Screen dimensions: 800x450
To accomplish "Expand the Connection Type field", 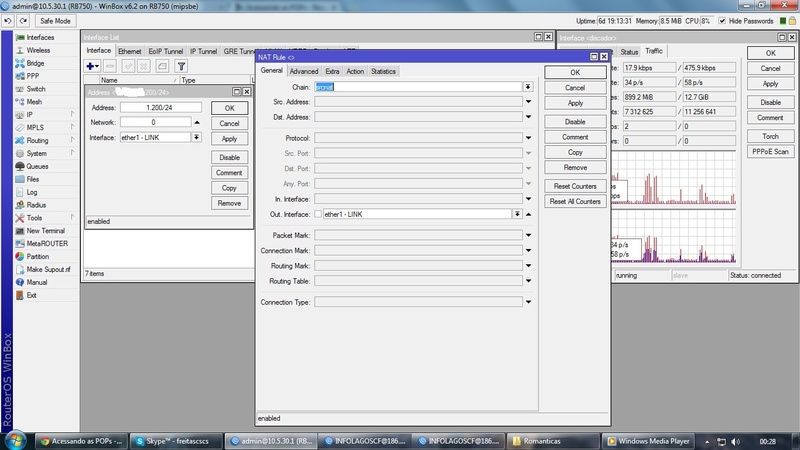I will [x=529, y=302].
